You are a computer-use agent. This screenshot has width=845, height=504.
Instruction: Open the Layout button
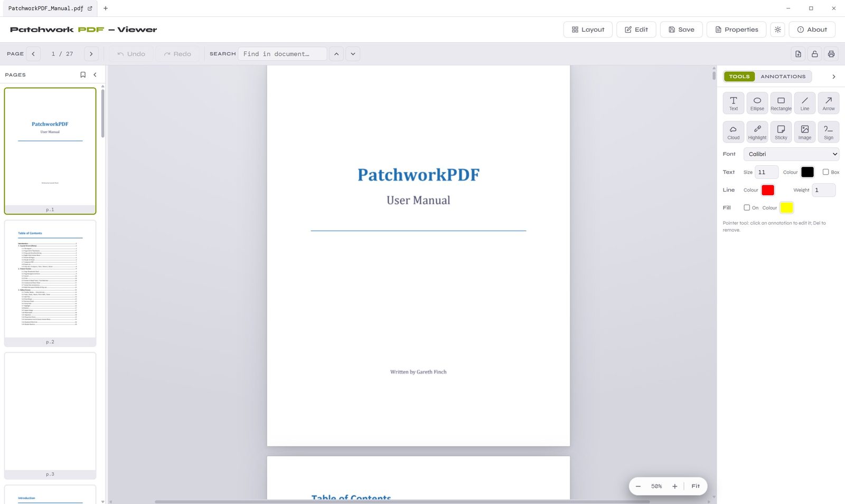click(x=588, y=30)
